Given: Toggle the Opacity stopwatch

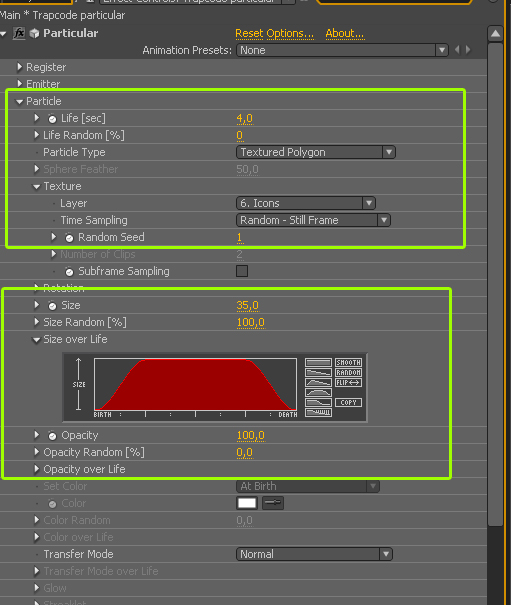Looking at the screenshot, I should [x=52, y=436].
